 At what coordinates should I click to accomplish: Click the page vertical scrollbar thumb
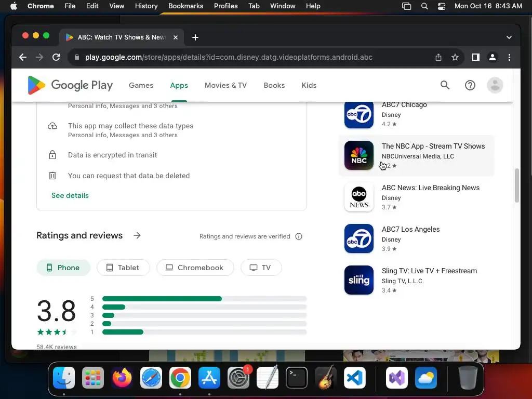coord(517,185)
